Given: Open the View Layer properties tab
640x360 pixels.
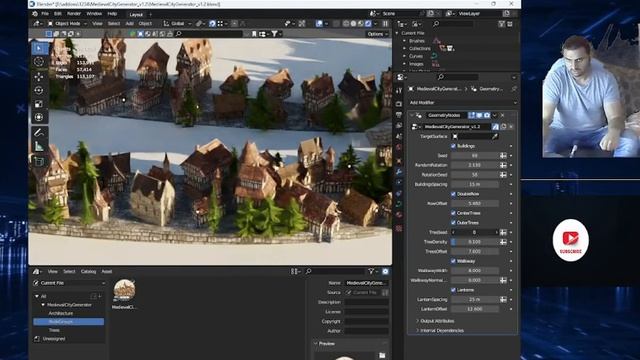Looking at the screenshot, I should 399,125.
